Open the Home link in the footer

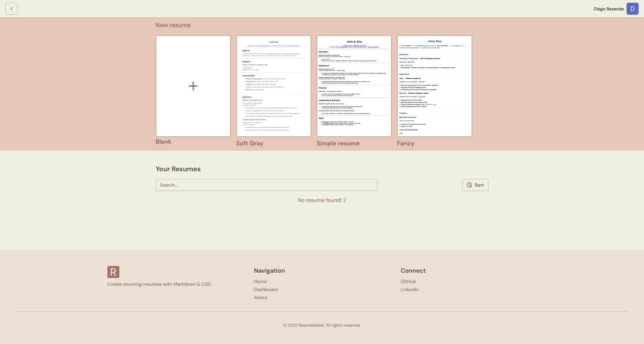tap(260, 281)
